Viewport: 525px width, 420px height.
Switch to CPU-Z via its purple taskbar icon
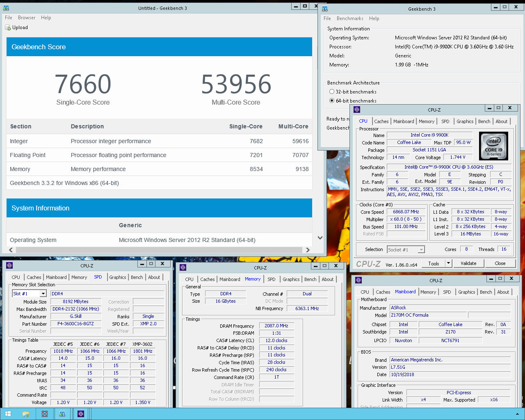[81, 414]
